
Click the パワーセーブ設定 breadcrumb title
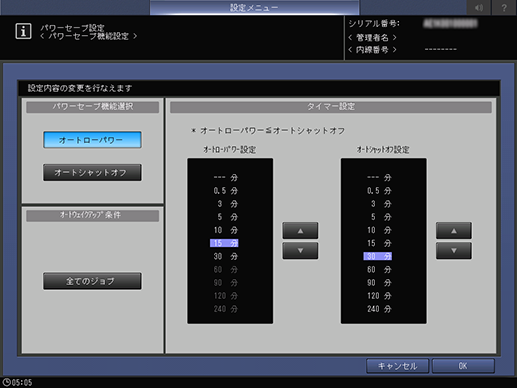point(72,27)
